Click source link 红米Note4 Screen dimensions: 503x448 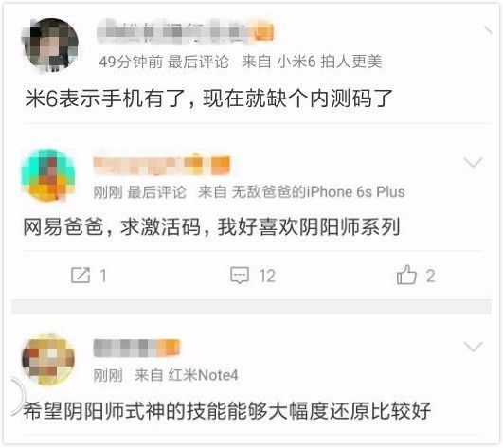point(203,375)
